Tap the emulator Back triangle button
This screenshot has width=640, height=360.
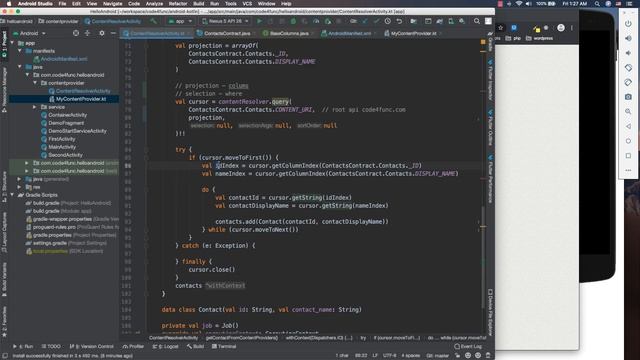(x=628, y=126)
